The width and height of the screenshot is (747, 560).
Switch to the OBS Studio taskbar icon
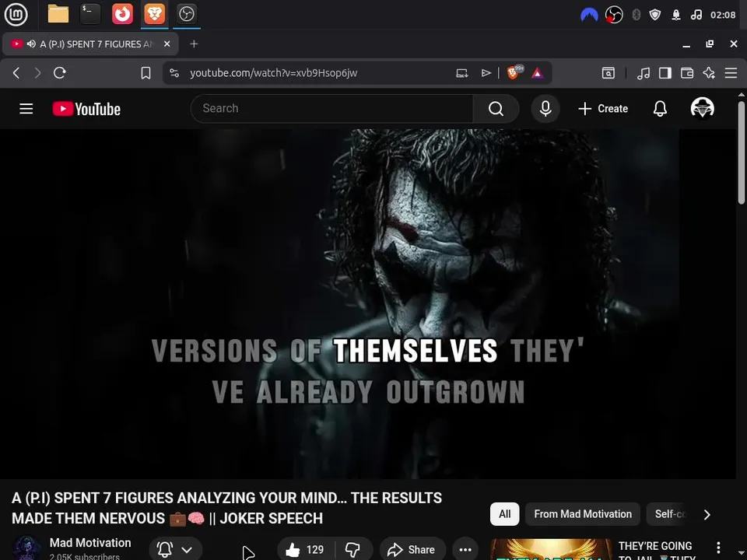(x=186, y=14)
